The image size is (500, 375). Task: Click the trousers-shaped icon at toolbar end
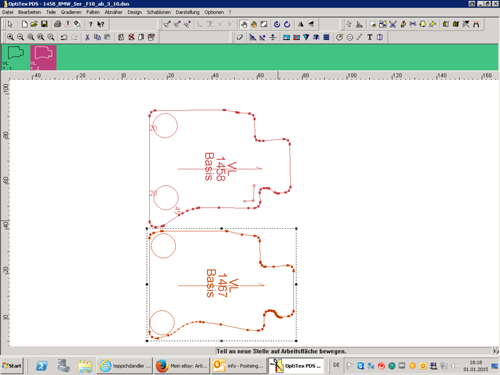coord(476,24)
